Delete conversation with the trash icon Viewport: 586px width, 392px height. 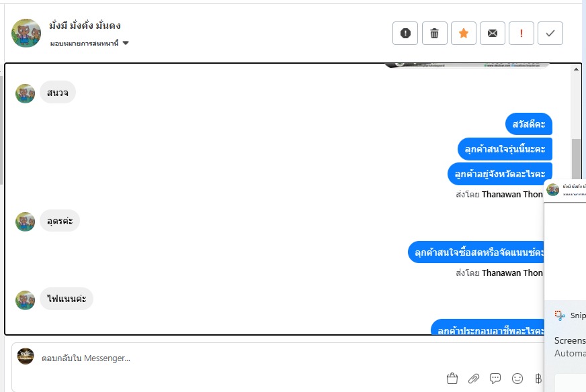tap(434, 34)
